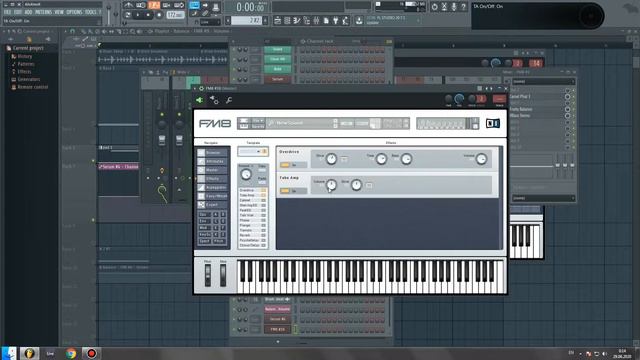The height and width of the screenshot is (360, 640).
Task: Click the Tube Amp Drive knob
Action: tap(356, 185)
